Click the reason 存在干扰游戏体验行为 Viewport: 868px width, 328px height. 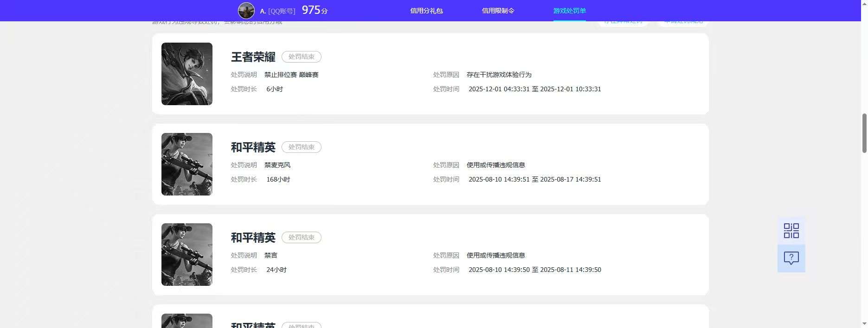(x=499, y=75)
